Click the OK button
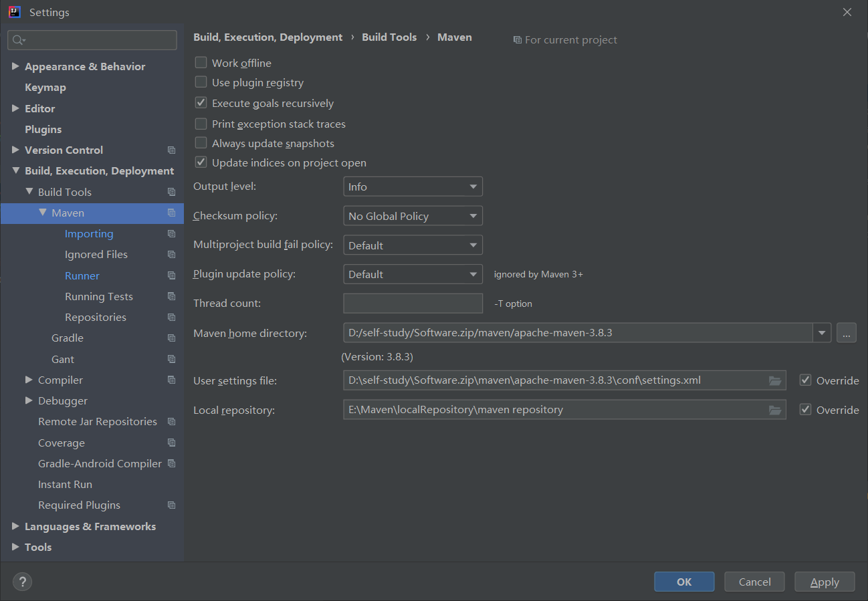Image resolution: width=868 pixels, height=601 pixels. tap(684, 582)
